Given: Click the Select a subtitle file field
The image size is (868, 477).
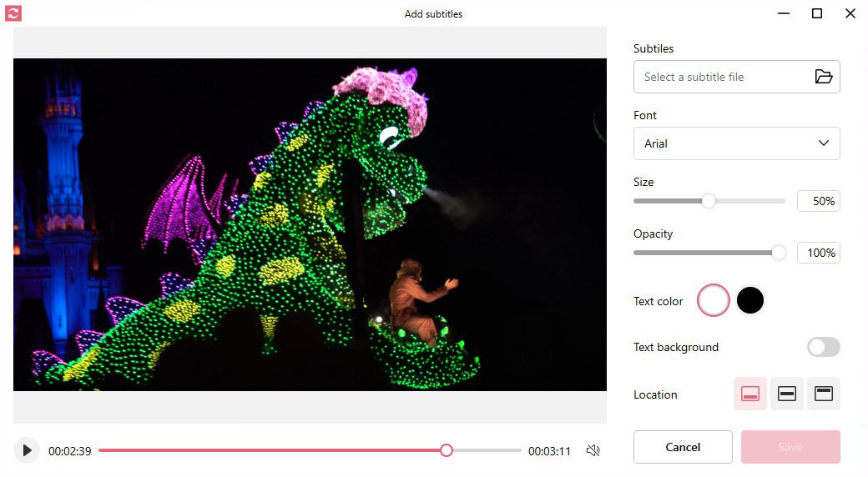Looking at the screenshot, I should (x=736, y=77).
